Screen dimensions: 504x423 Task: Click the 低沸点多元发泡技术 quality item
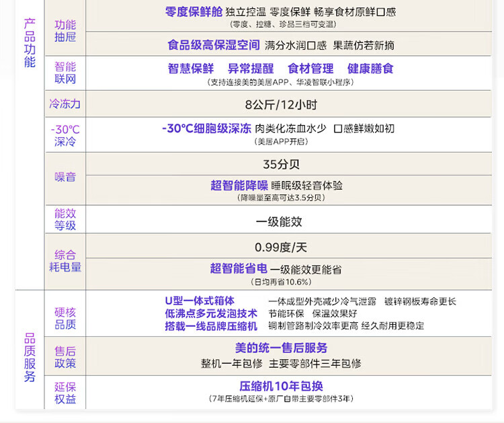[211, 313]
